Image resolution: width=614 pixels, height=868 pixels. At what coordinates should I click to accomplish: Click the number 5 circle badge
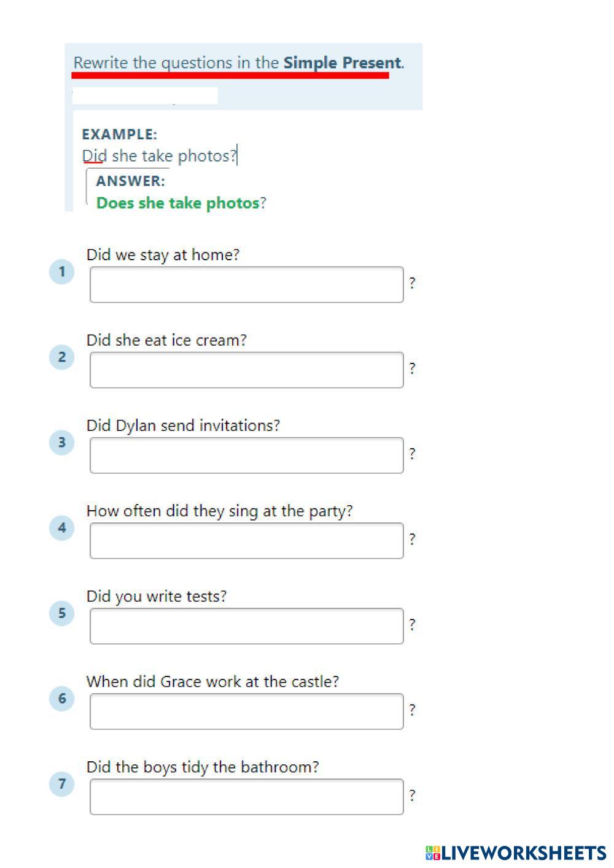[61, 613]
